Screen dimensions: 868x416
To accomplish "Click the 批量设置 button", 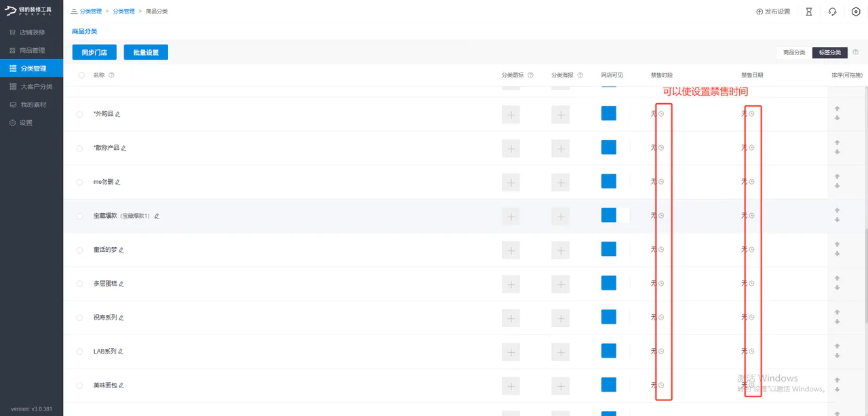I will (146, 52).
